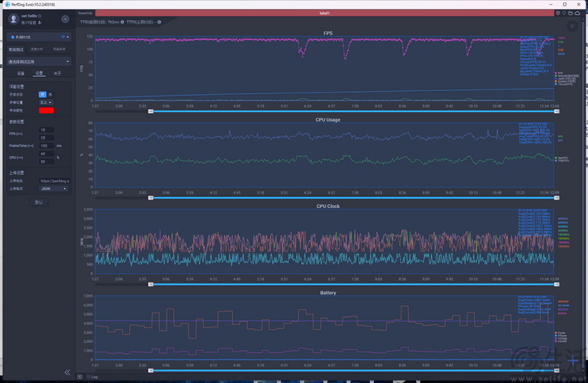Viewport: 588px width, 383px height.
Task: Click the FPS upper threshold field showing 25
Action: point(46,138)
